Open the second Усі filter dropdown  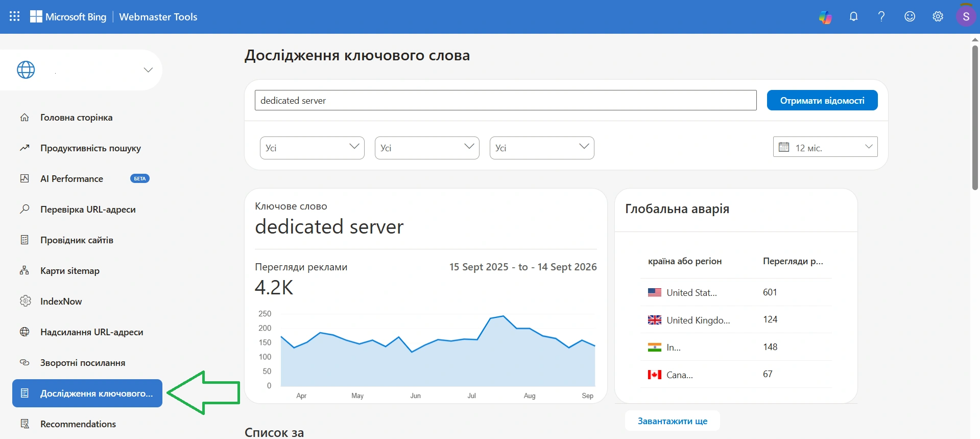coord(427,148)
